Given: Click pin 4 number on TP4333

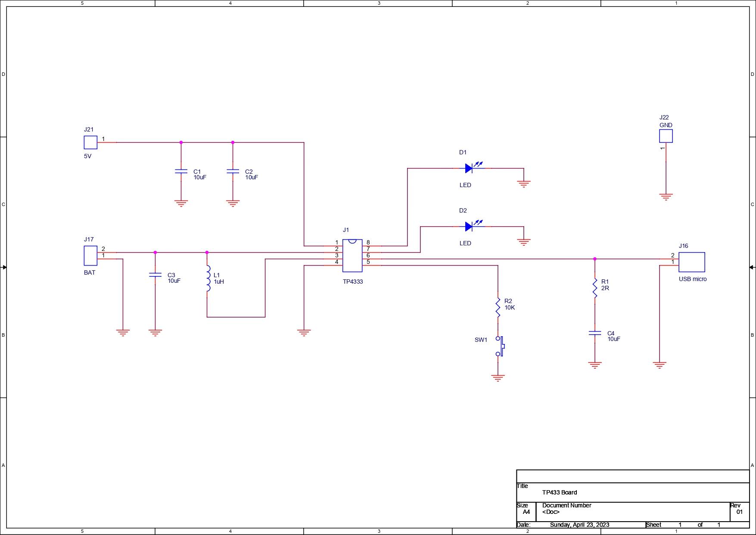Looking at the screenshot, I should pyautogui.click(x=337, y=262).
